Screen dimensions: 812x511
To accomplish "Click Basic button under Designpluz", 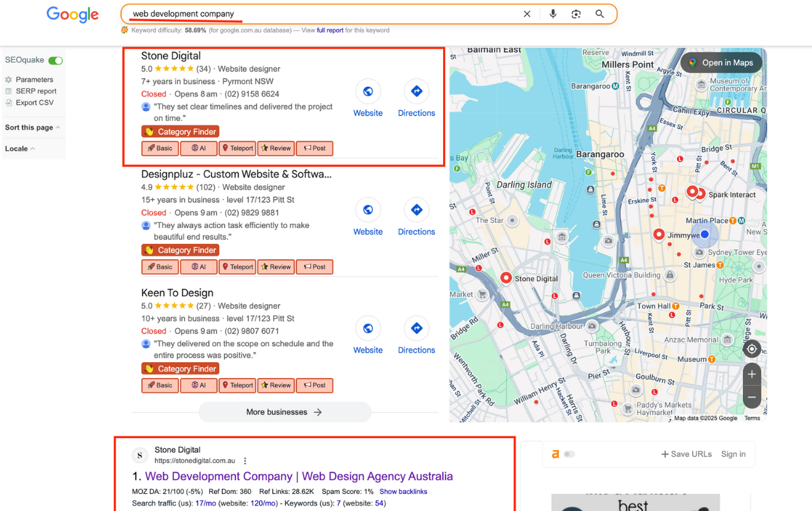I will [160, 267].
